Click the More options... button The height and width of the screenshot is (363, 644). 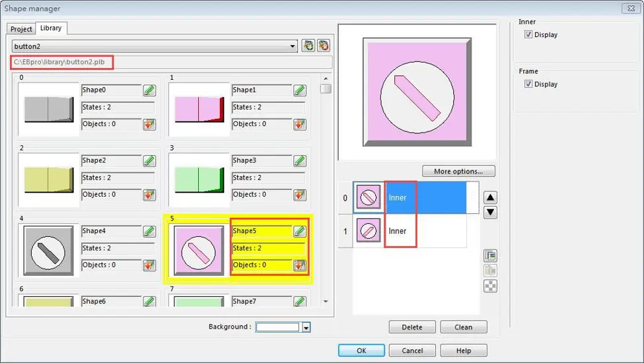tap(458, 172)
